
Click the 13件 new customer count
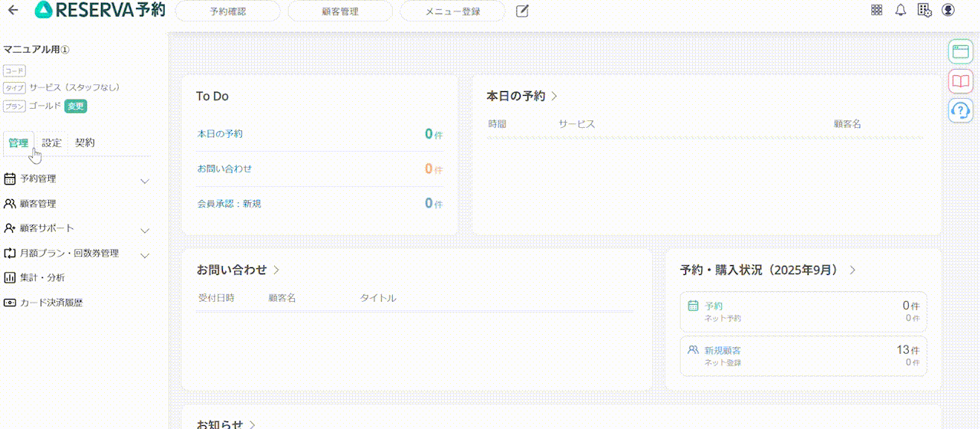pos(908,350)
